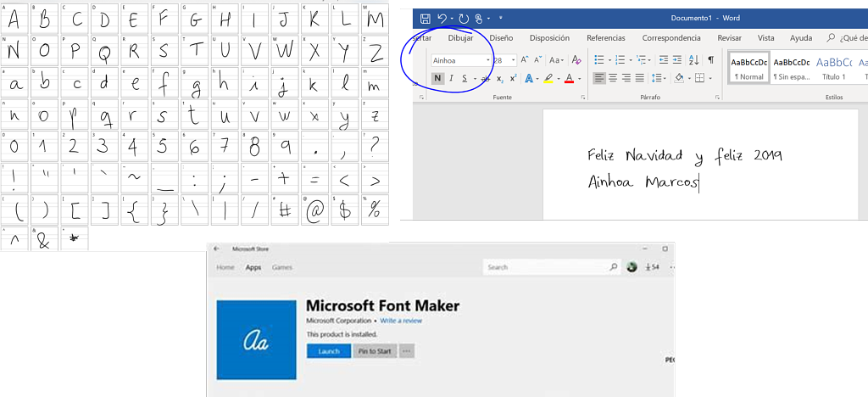Apply the Normal style
This screenshot has width=868, height=397.
click(x=749, y=68)
